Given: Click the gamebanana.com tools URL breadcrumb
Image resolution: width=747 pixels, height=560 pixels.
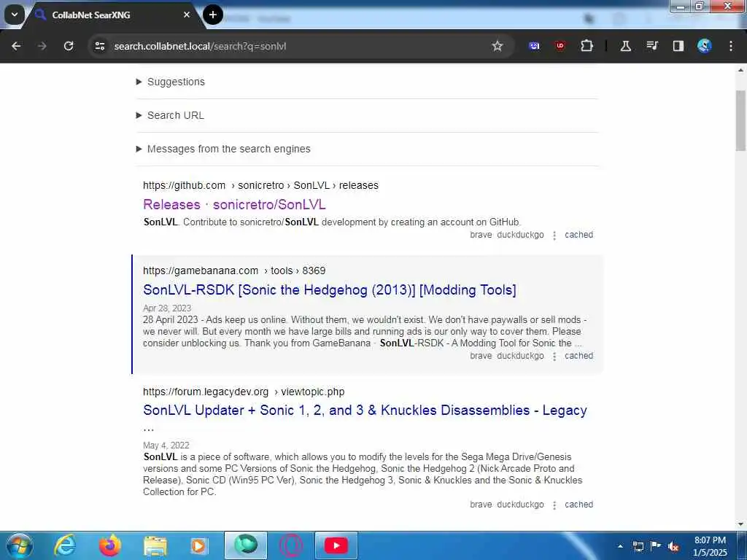Looking at the screenshot, I should 234,271.
